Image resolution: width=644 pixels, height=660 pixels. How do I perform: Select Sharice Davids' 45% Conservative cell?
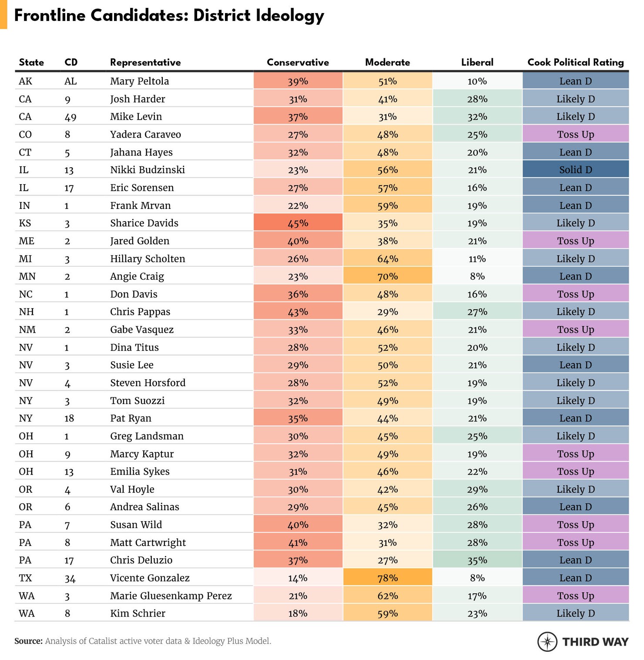(x=298, y=223)
